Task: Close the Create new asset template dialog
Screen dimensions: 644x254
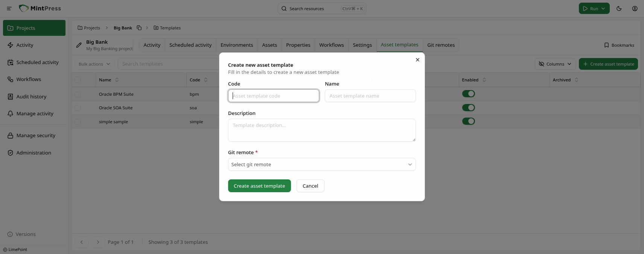Action: [417, 60]
